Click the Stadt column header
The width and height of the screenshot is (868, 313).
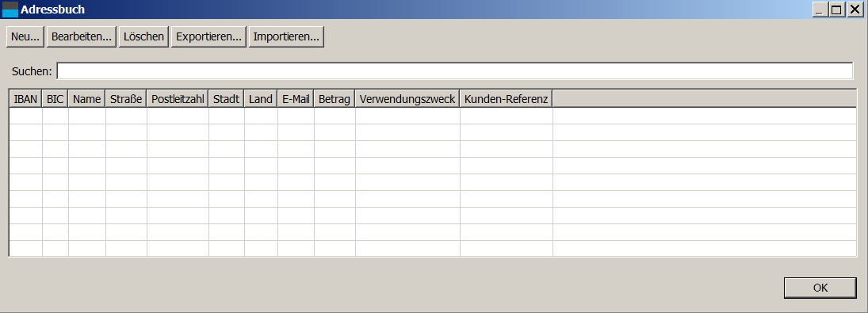coord(227,99)
